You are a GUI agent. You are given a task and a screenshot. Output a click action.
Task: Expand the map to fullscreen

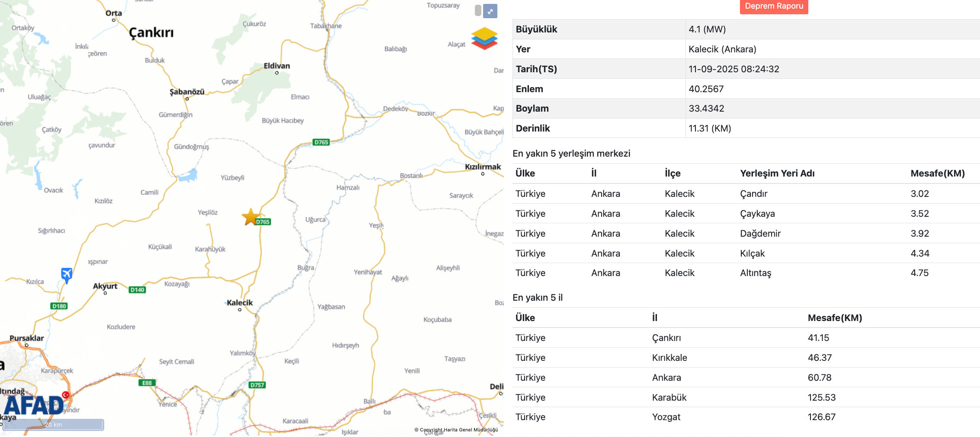(490, 11)
